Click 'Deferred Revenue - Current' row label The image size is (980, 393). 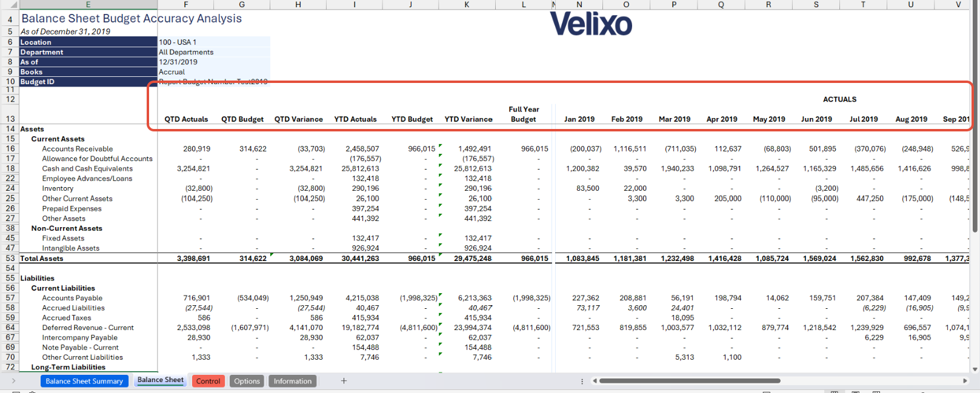tap(88, 328)
